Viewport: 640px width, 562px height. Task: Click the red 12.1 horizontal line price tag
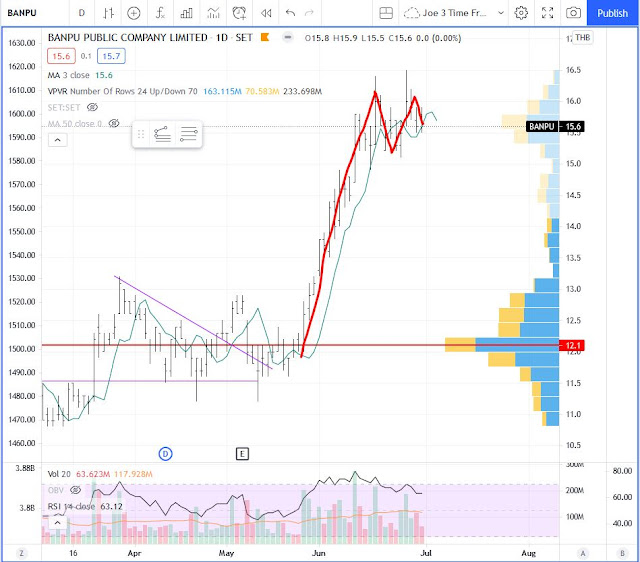coord(572,346)
